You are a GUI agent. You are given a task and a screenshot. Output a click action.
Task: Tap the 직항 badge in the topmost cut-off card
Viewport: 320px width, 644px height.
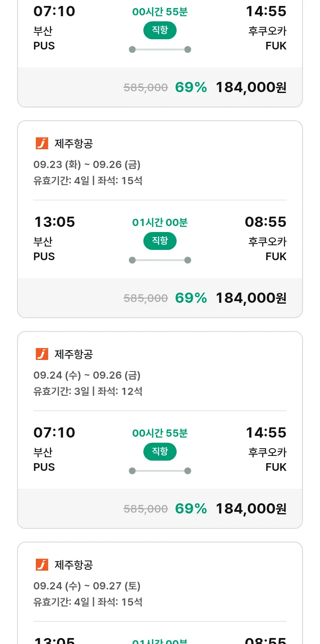tap(160, 30)
